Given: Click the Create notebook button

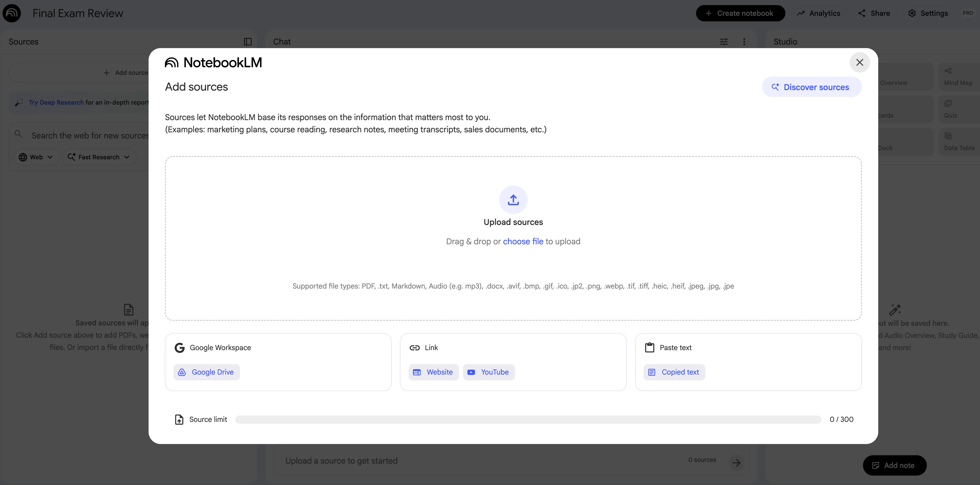Looking at the screenshot, I should coord(740,13).
